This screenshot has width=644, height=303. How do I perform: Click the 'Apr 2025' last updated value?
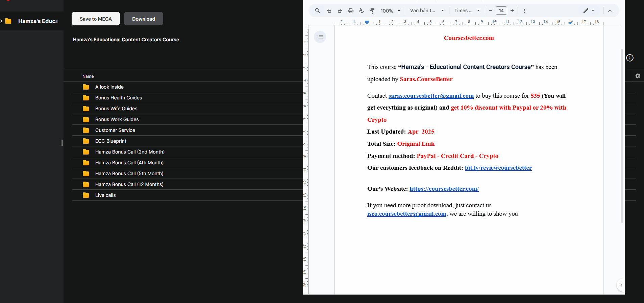[421, 132]
